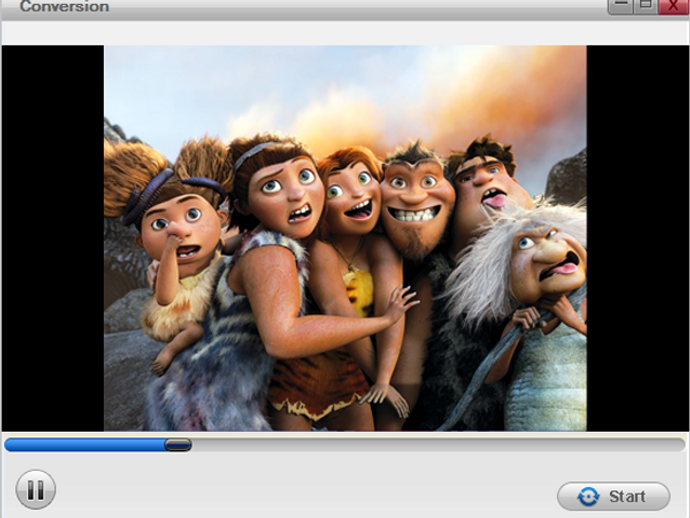Viewport: 690px width, 518px height.
Task: Click the video preview image
Action: point(345,238)
